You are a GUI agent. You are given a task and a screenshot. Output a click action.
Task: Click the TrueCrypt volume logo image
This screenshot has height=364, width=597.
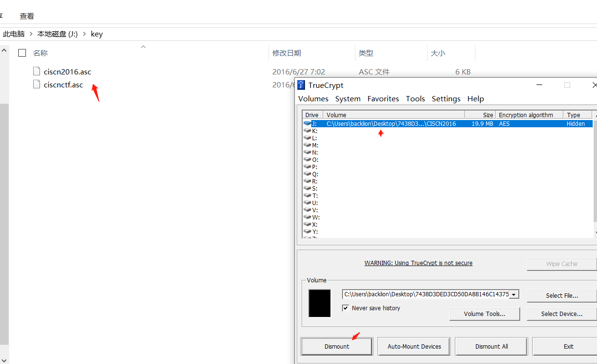[x=319, y=303]
